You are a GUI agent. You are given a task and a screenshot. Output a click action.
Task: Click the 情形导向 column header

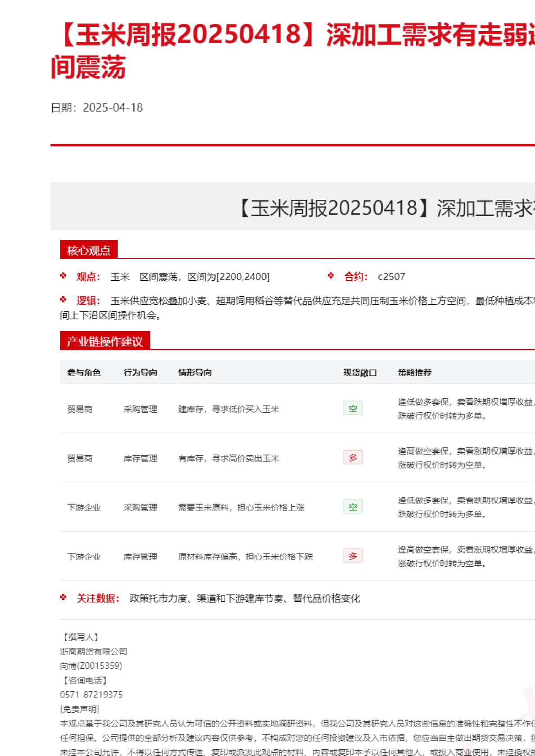(195, 373)
